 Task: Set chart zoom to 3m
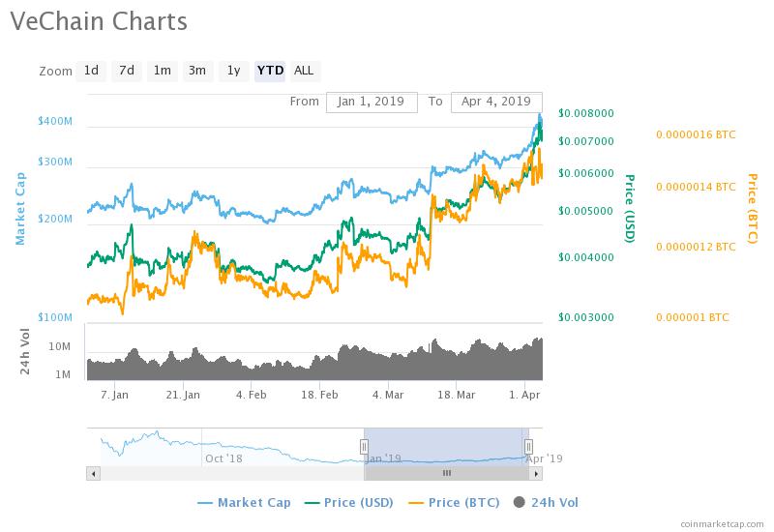coord(197,71)
